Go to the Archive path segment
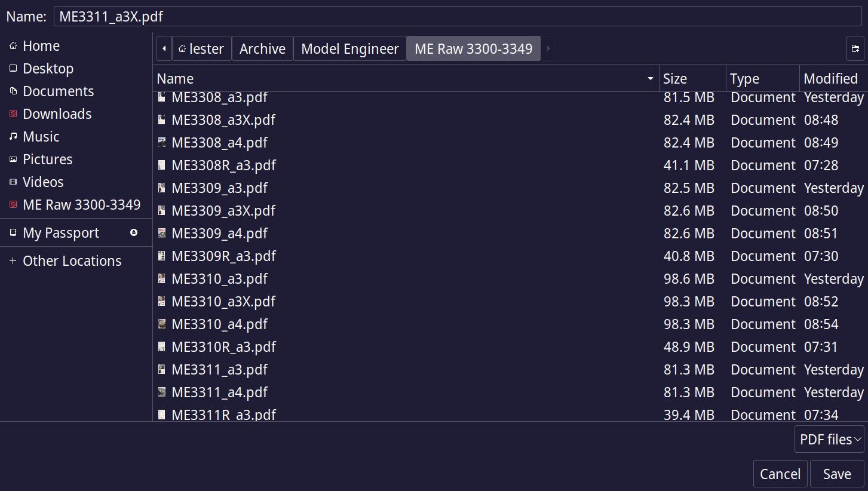Screen dimensions: 868x491 (x=262, y=49)
